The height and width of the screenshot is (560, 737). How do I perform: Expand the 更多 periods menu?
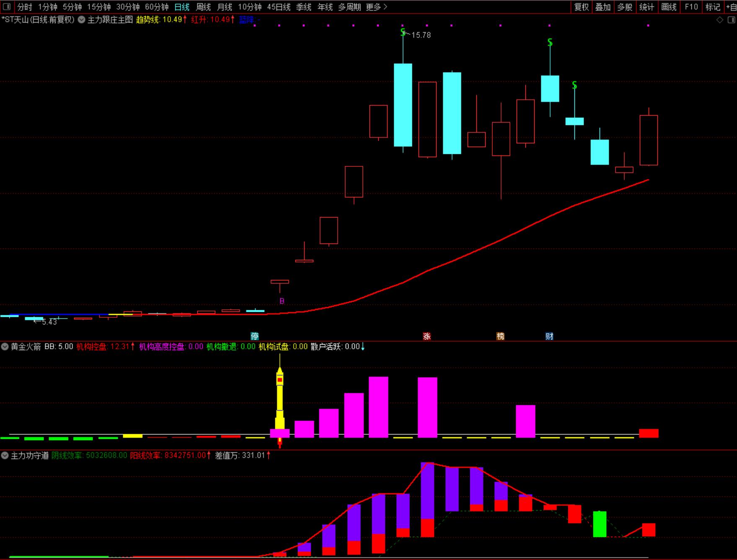pyautogui.click(x=376, y=7)
